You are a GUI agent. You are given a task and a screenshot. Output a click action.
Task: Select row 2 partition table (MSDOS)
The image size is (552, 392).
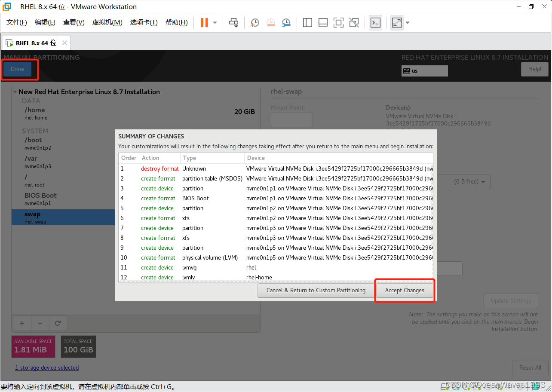[x=276, y=179]
